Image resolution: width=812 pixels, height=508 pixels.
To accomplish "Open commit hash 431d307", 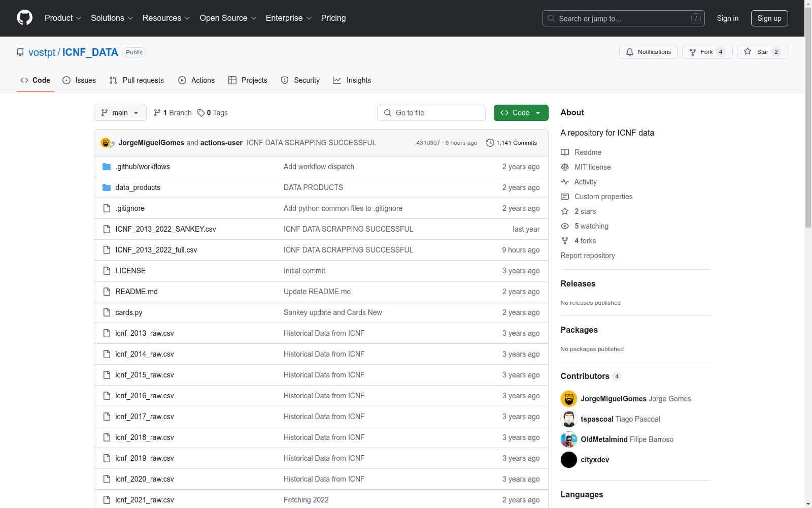I will point(428,143).
